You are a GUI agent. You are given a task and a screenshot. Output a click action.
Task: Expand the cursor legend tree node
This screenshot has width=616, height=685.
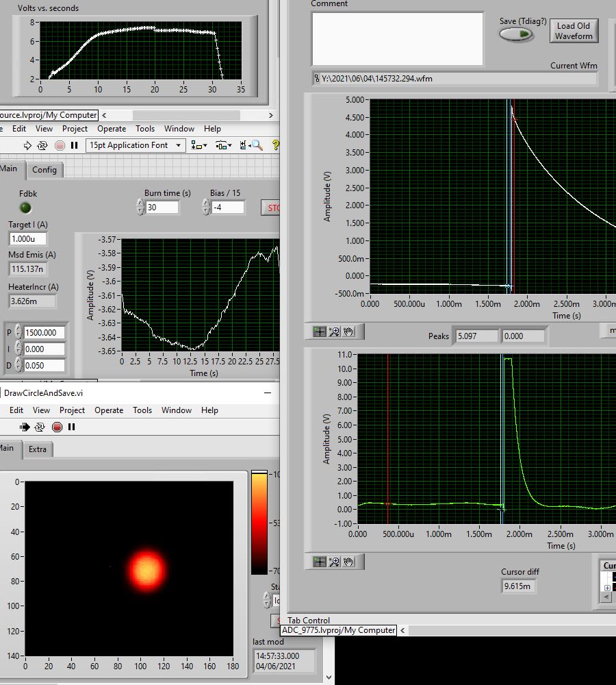(x=607, y=588)
